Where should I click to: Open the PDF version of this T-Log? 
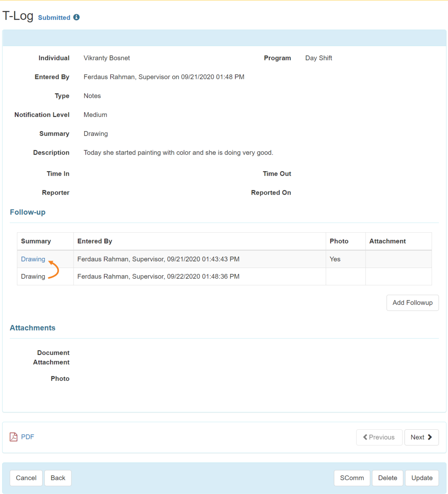coord(27,436)
